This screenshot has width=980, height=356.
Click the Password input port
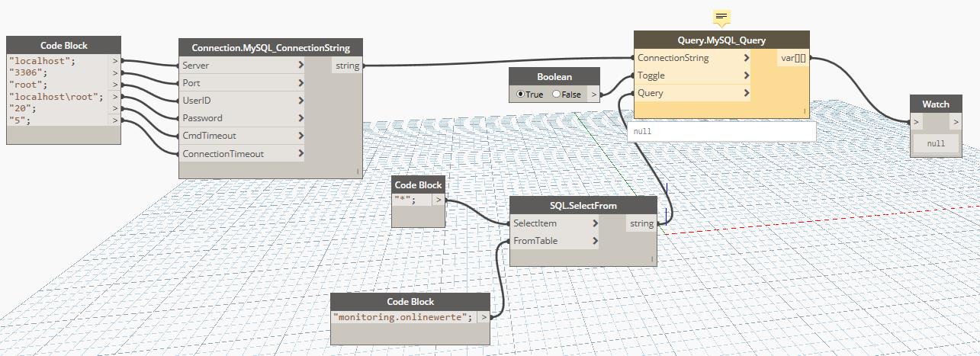click(x=242, y=118)
